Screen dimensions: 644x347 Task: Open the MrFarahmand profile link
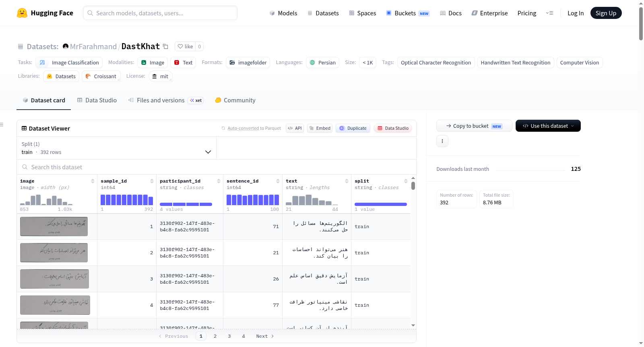(x=93, y=46)
